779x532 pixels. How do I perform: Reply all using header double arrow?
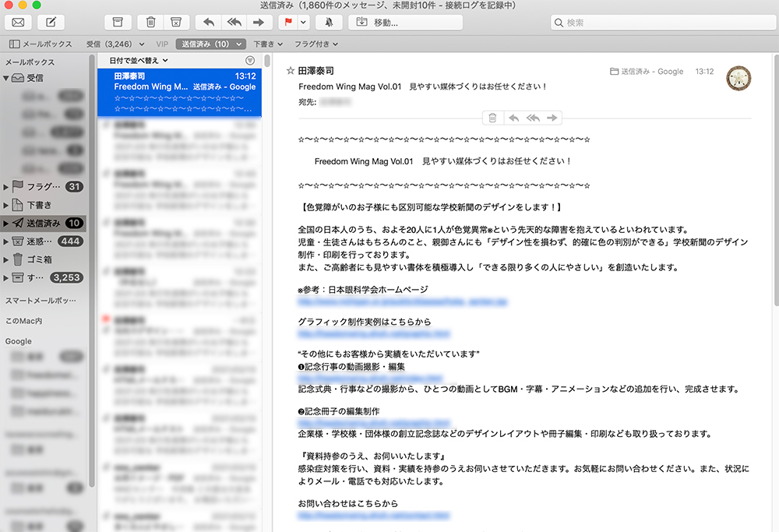(x=533, y=118)
